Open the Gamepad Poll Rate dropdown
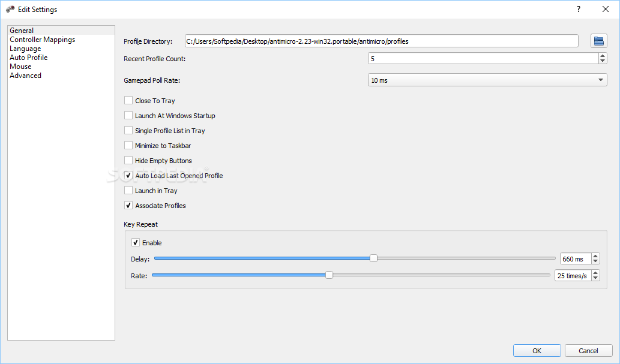 (x=487, y=80)
